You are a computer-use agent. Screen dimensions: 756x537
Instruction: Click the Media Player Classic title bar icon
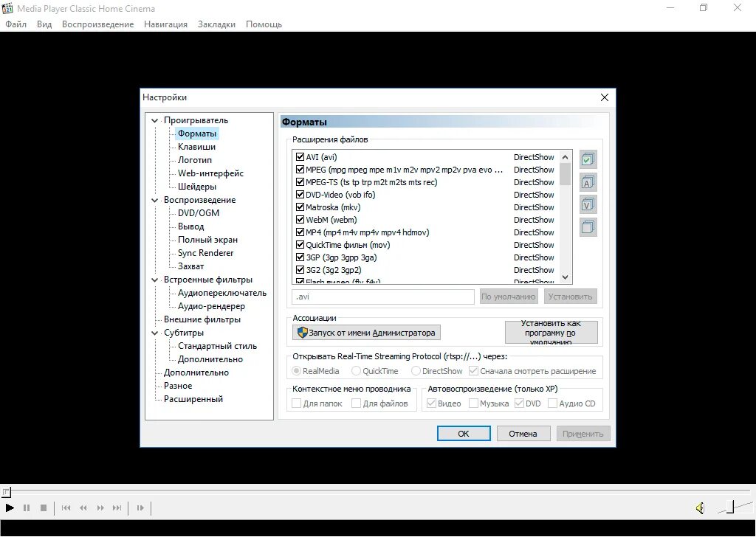pyautogui.click(x=7, y=8)
